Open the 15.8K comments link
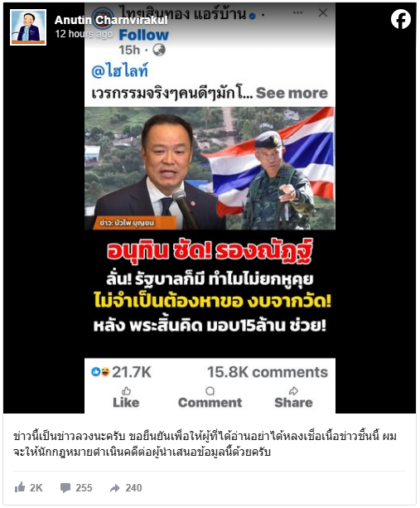 pos(268,372)
